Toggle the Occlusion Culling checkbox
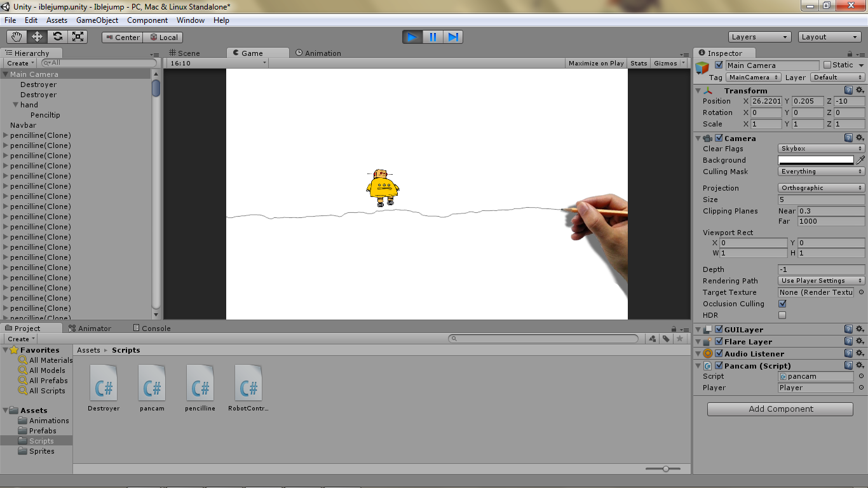868x488 pixels. coord(782,304)
